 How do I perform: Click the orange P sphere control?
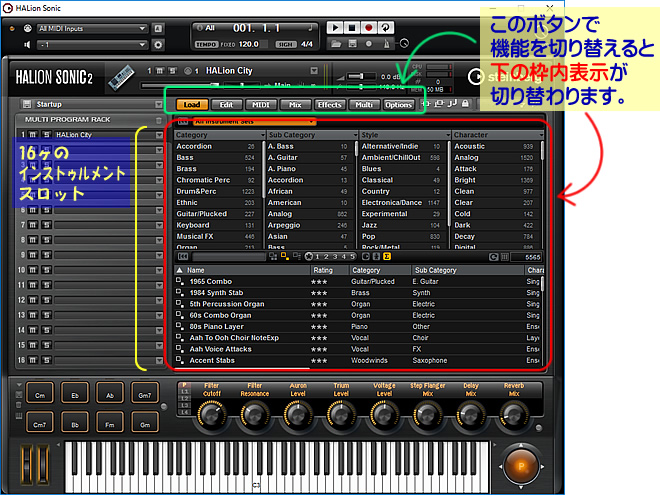click(521, 466)
